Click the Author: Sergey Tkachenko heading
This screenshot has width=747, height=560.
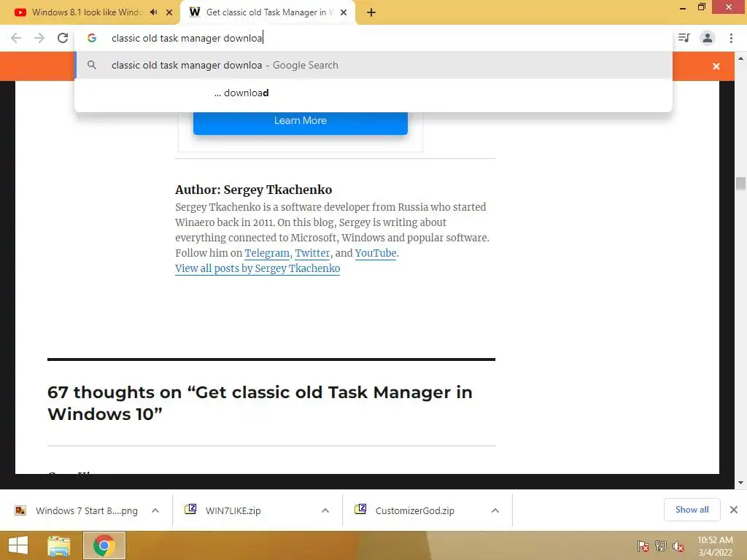pos(253,190)
